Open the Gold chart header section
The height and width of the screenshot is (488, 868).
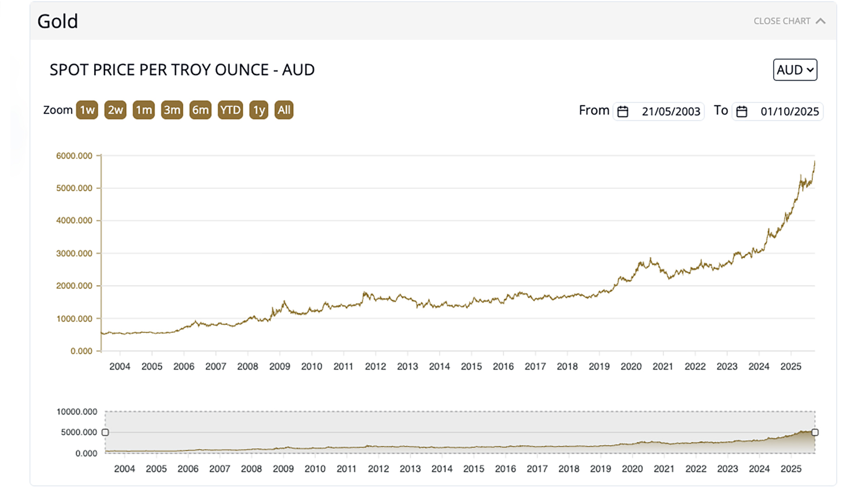point(58,21)
